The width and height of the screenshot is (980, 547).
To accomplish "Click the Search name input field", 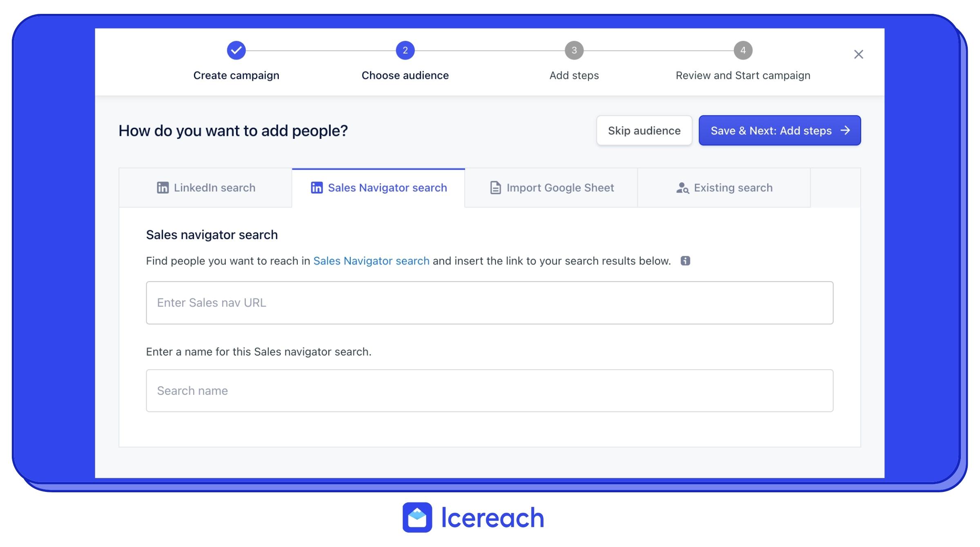I will [x=490, y=390].
